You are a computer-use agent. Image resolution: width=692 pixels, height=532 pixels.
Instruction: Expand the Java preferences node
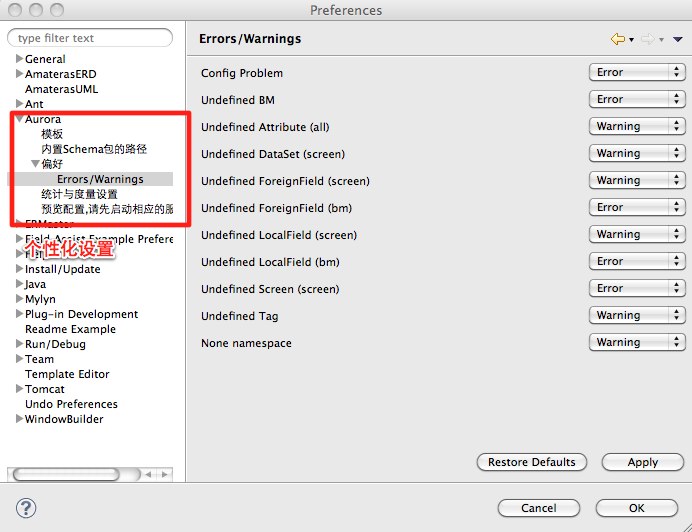[19, 284]
